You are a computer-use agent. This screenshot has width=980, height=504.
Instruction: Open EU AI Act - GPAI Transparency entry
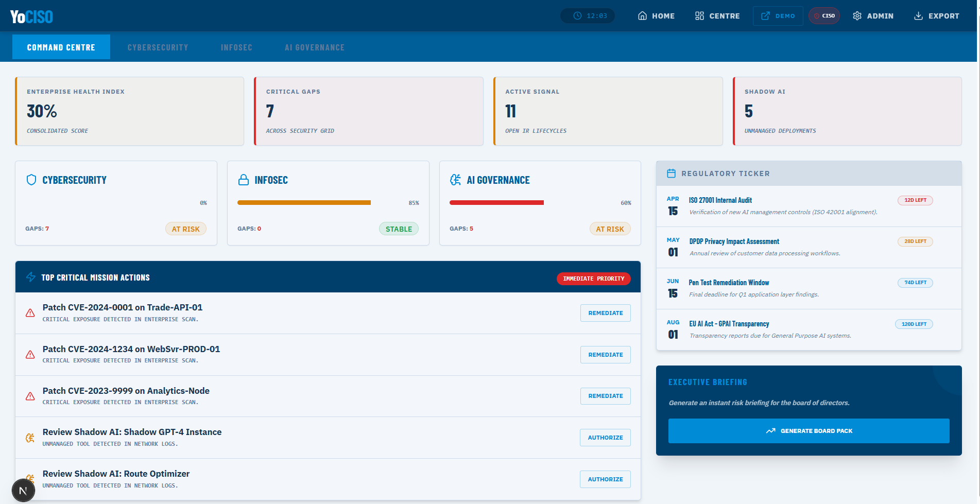[x=809, y=329]
